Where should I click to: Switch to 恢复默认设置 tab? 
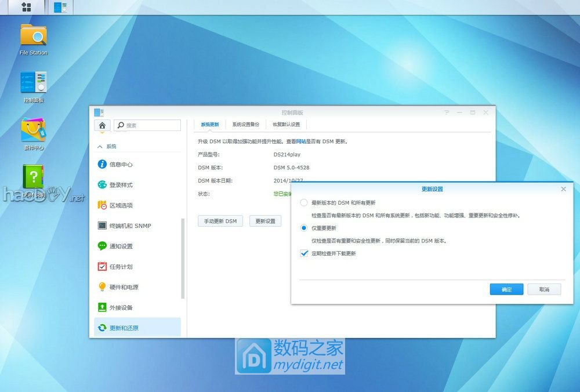[x=287, y=125]
